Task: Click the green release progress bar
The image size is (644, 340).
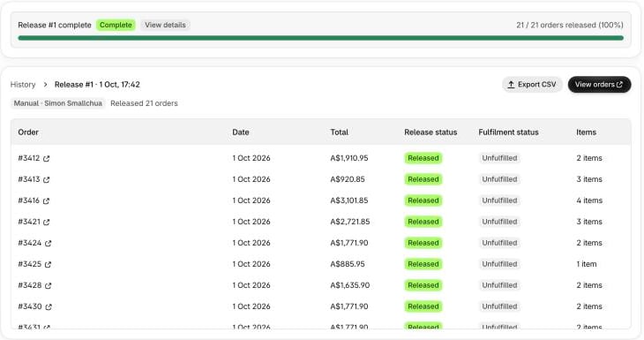Action: (320, 38)
